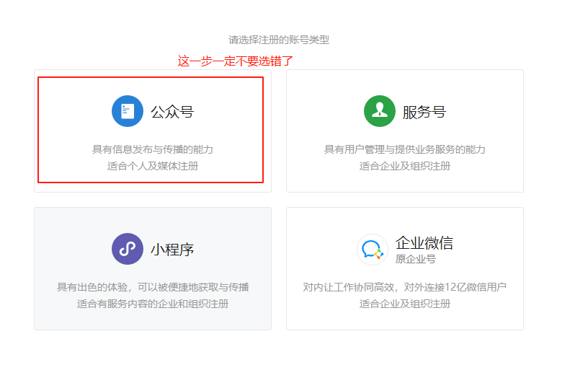Click text 对内让工作协同高效，对外连接12亿微信用户
This screenshot has height=365, width=588.
tap(405, 287)
